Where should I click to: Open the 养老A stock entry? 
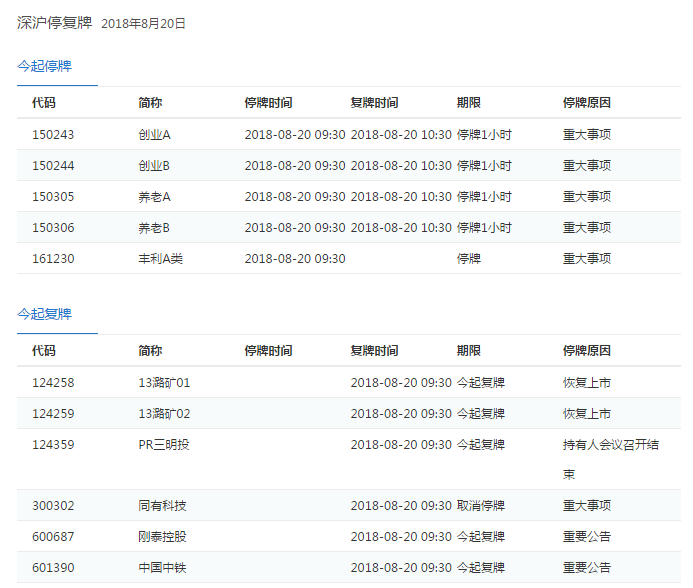point(154,197)
